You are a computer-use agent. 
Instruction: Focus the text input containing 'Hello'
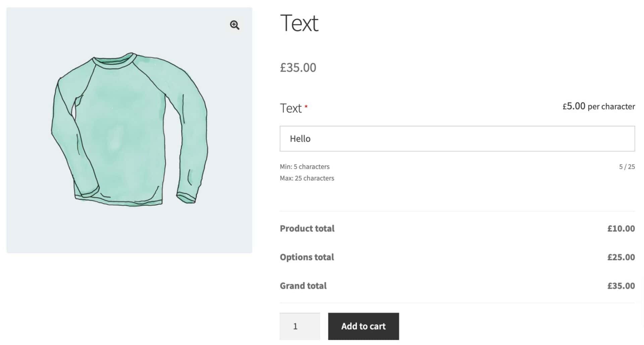click(457, 139)
